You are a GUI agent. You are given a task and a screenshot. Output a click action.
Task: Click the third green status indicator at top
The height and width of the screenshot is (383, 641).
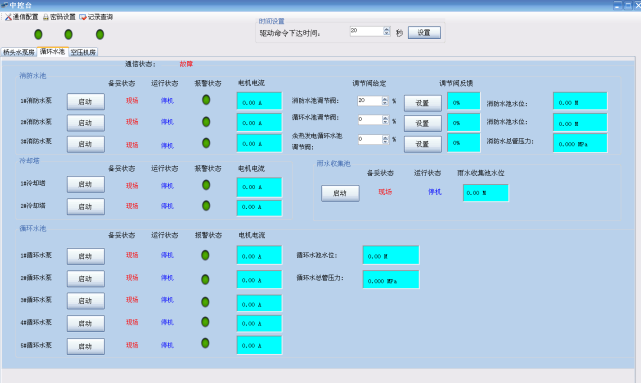click(x=100, y=34)
